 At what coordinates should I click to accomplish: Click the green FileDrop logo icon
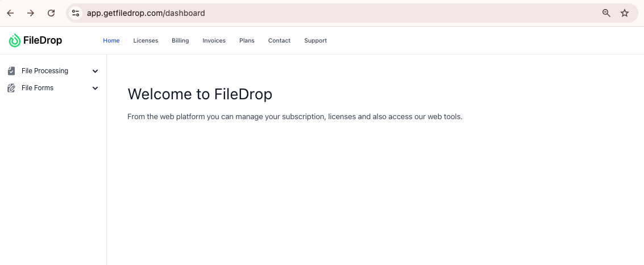14,41
